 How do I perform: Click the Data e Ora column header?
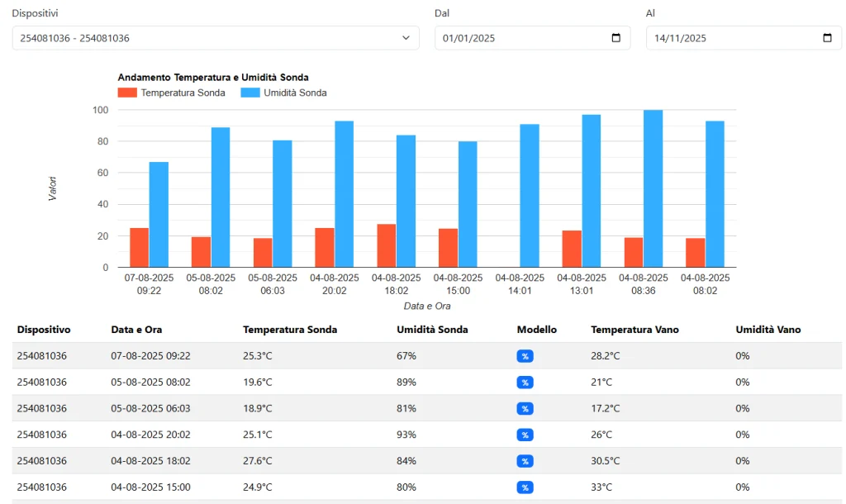click(x=136, y=330)
